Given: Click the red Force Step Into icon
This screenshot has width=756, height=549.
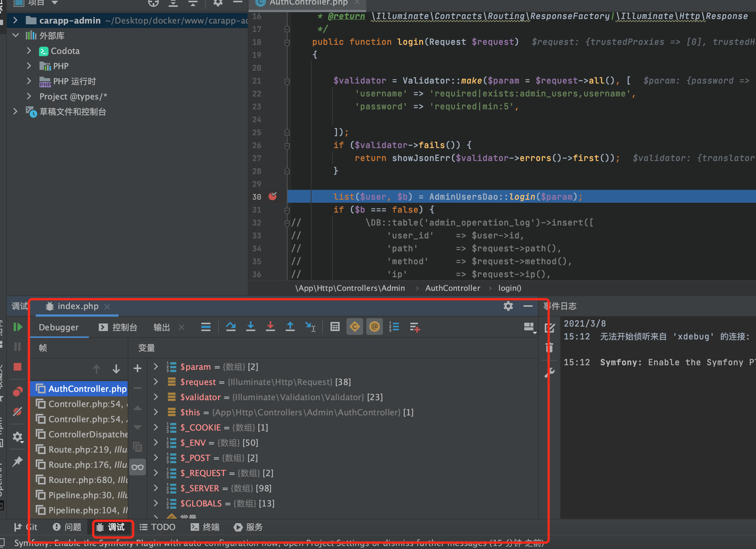Looking at the screenshot, I should pyautogui.click(x=270, y=327).
